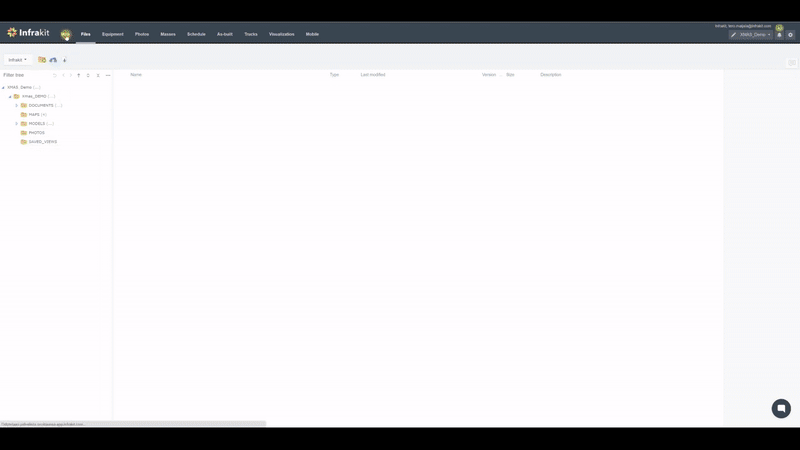Screen dimensions: 800x450
Task: Toggle the side panel icon at right
Action: [x=792, y=62]
